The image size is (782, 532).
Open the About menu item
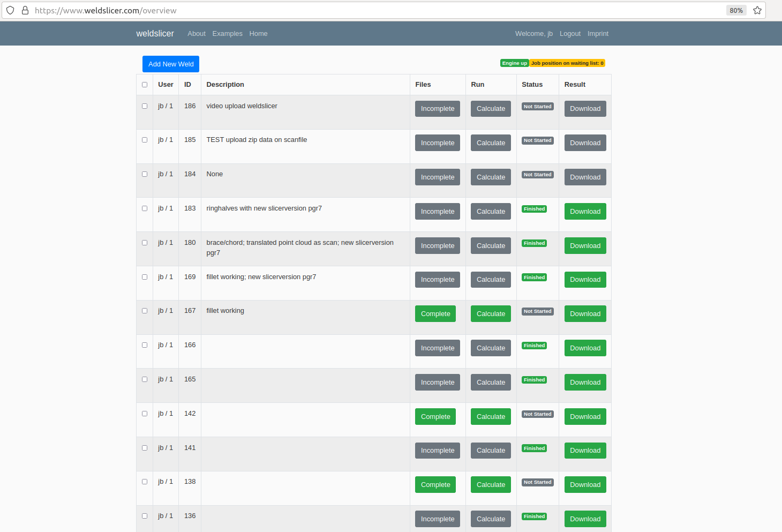[x=197, y=33]
